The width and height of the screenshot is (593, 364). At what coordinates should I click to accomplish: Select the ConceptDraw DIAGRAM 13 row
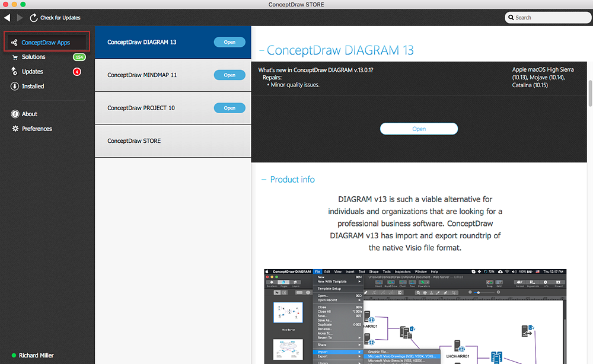[x=173, y=42]
